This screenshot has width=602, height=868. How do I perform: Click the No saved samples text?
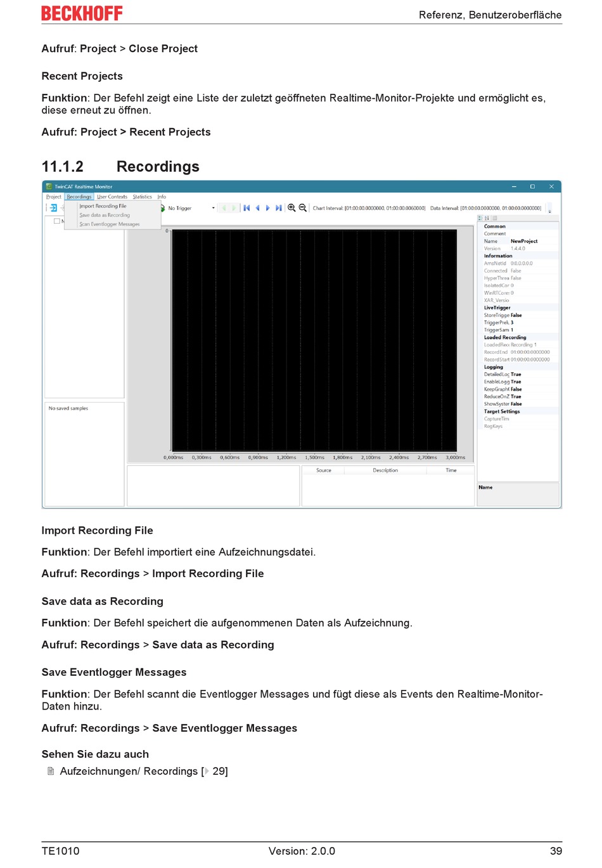click(68, 408)
